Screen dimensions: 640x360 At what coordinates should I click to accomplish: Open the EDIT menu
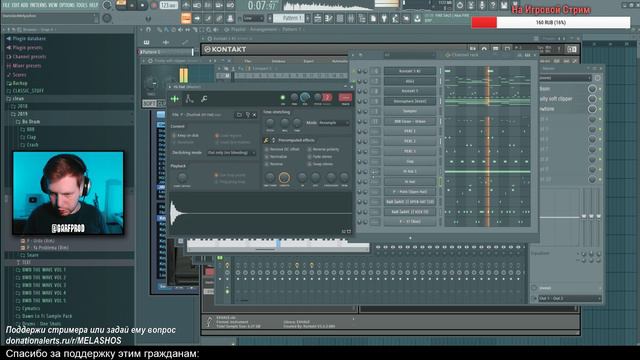17,5
